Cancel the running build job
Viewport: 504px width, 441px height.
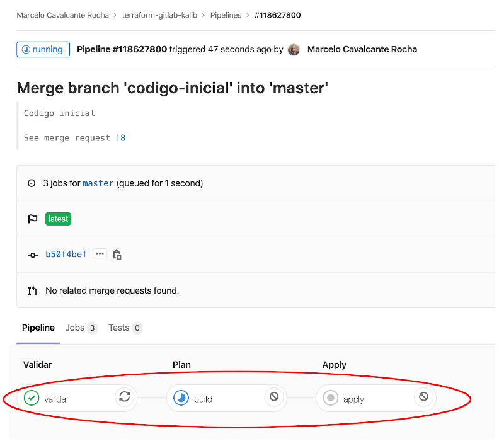point(274,398)
